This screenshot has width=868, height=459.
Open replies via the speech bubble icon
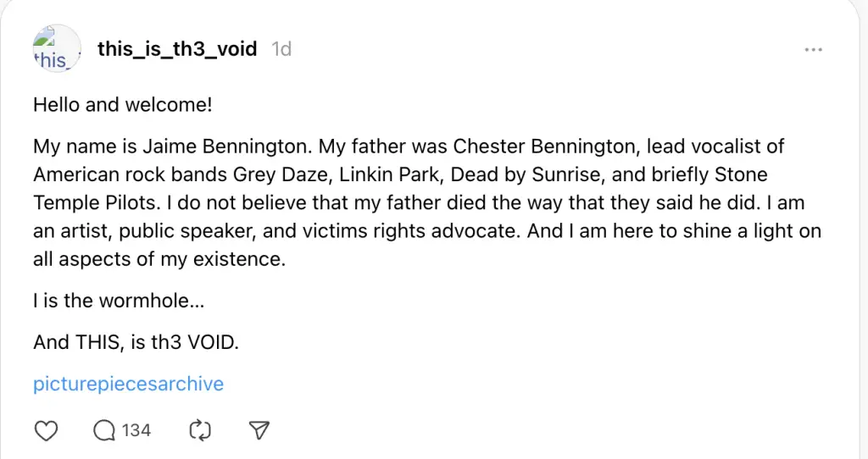104,431
